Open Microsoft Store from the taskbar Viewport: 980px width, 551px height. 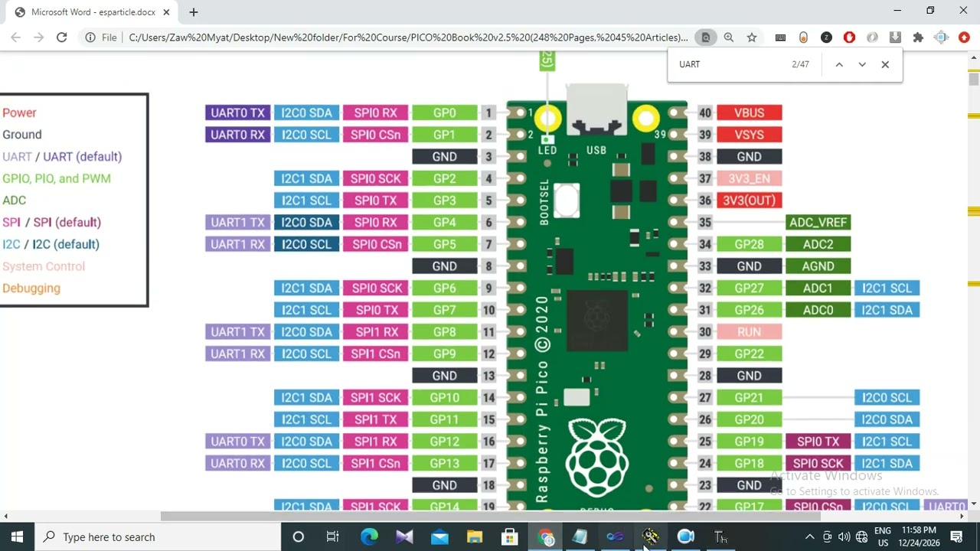point(510,537)
